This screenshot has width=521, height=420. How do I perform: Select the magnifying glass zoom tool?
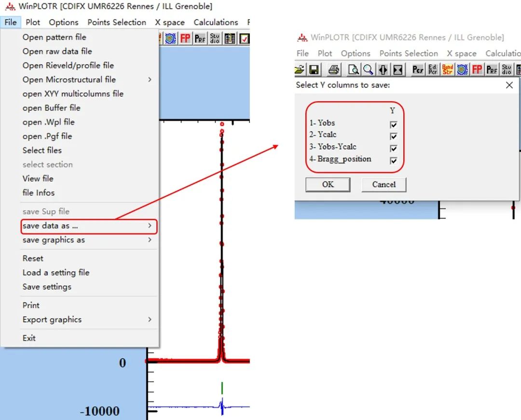click(x=368, y=70)
